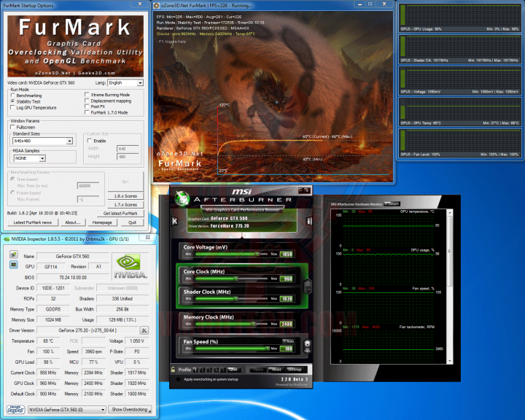Viewport: 525px width, 420px height.
Task: Click the Homepage button in FurMark
Action: [102, 222]
